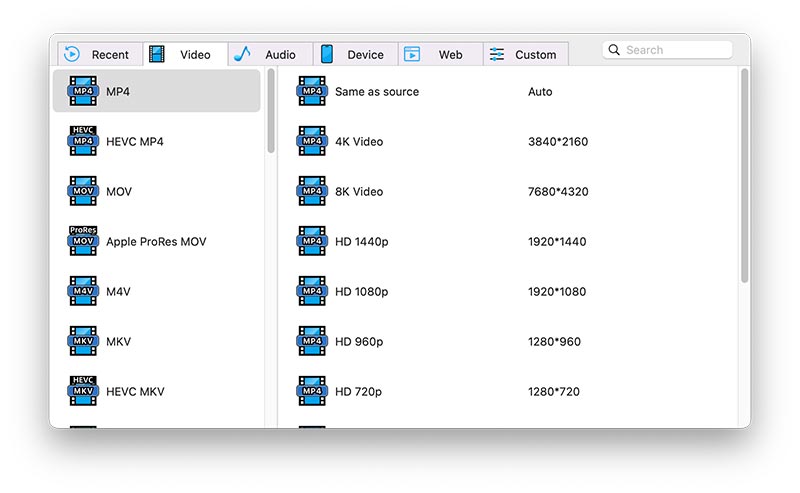Select the Same as source preset text
The width and height of the screenshot is (800, 493).
click(x=377, y=91)
